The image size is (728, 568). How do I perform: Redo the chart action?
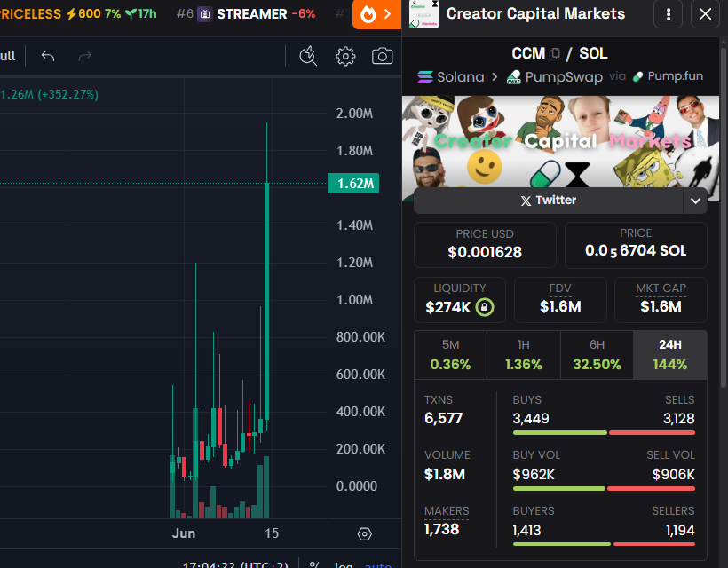[85, 56]
